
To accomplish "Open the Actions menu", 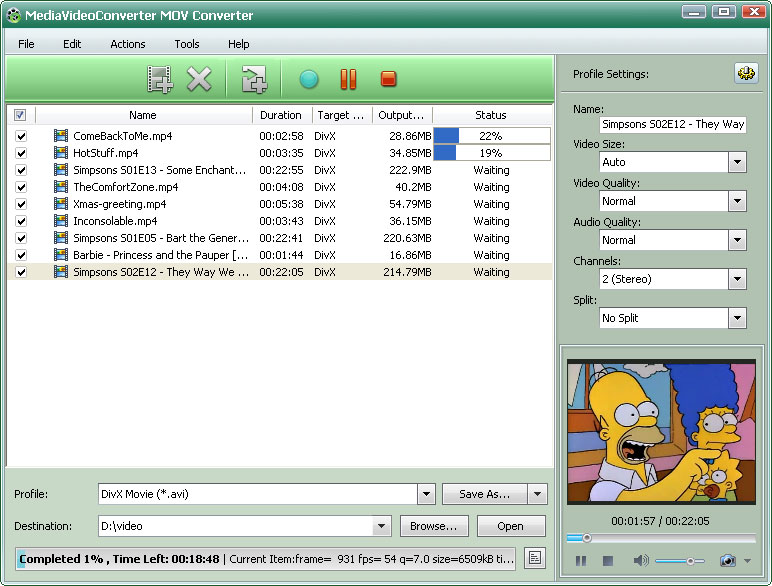I will [x=127, y=44].
